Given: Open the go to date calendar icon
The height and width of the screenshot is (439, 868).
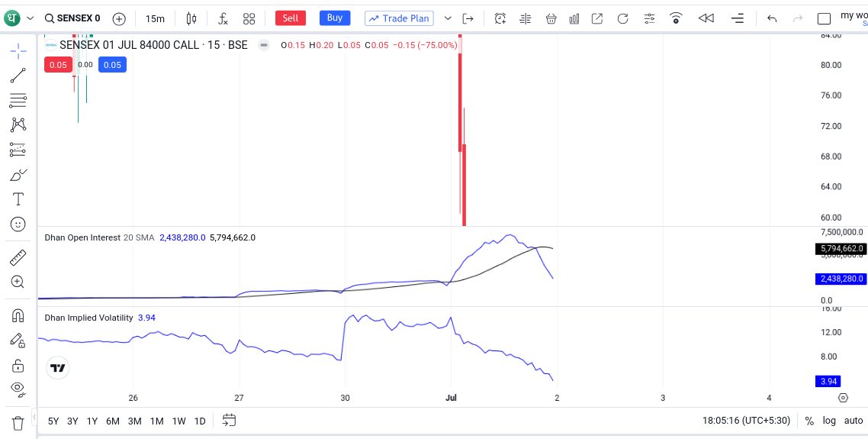Looking at the screenshot, I should point(229,420).
